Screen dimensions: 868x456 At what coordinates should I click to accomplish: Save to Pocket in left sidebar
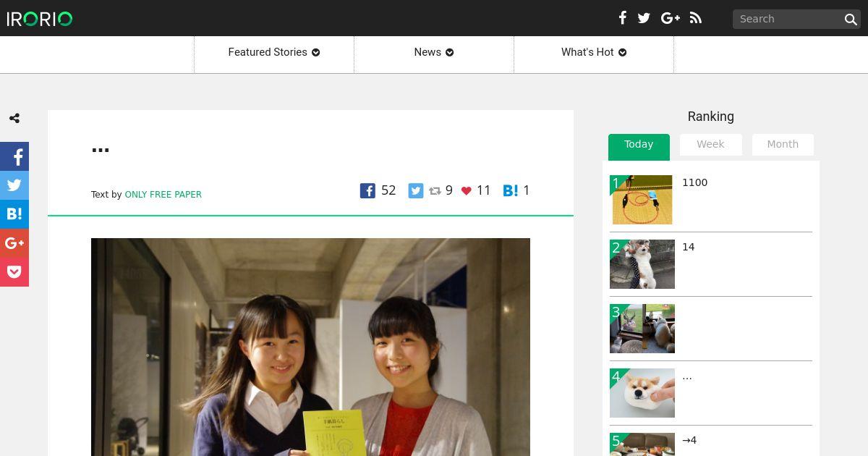(x=14, y=272)
